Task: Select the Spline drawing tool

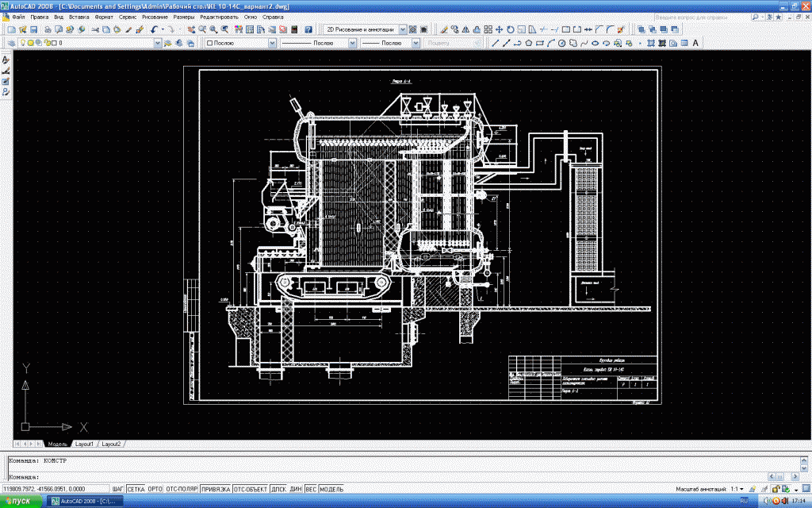Action: [x=584, y=43]
